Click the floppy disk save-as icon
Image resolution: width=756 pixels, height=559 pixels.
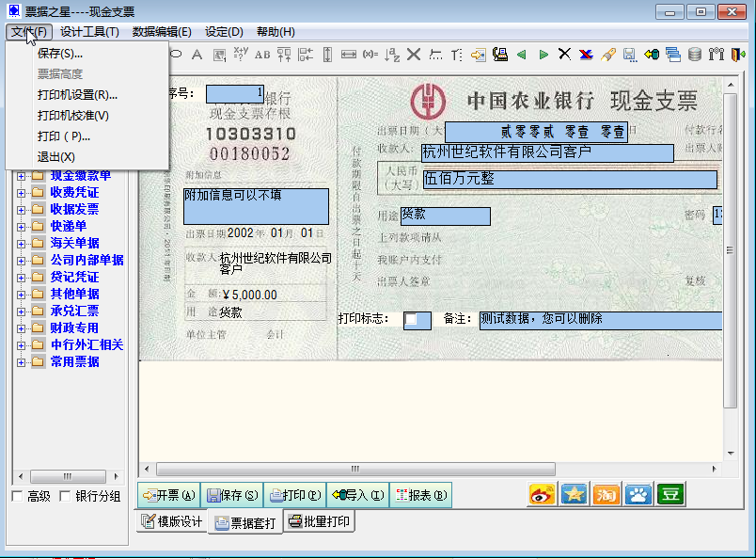[629, 55]
